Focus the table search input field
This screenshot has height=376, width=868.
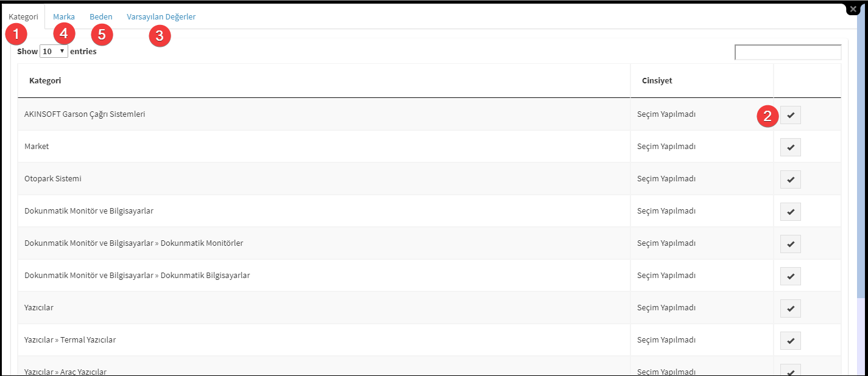788,52
